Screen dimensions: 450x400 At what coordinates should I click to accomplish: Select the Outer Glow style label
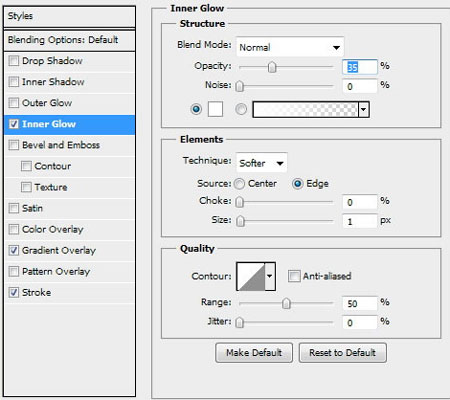click(x=47, y=103)
